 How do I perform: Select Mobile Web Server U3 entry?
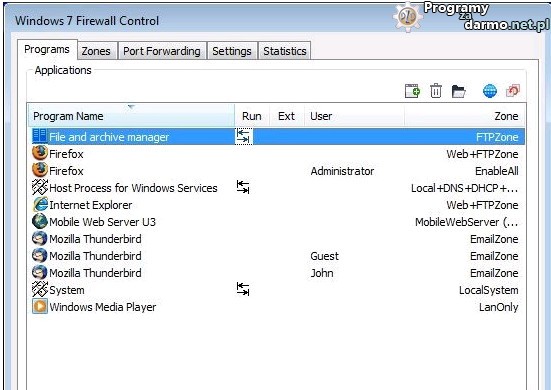[x=102, y=222]
